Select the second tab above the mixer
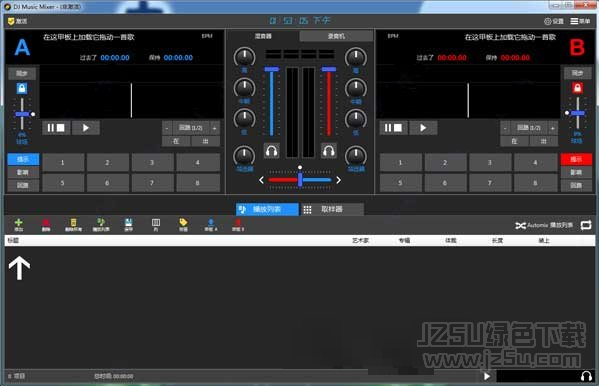 [x=336, y=36]
